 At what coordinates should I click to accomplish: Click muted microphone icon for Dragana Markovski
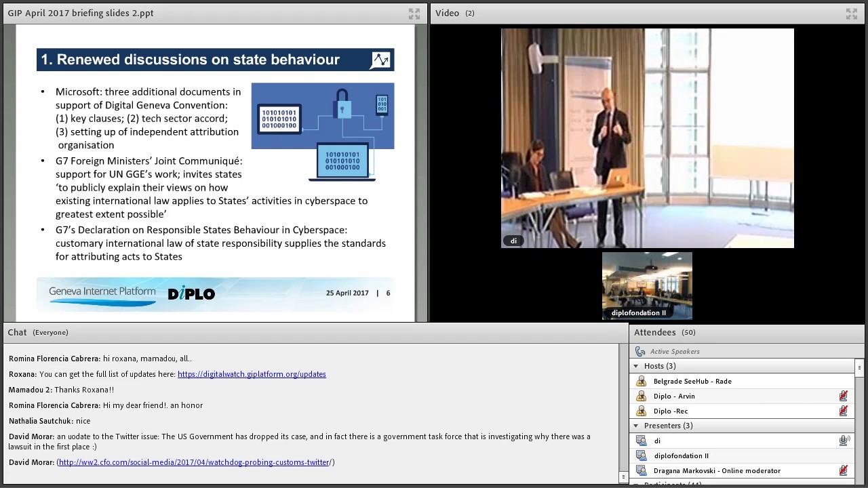tap(844, 470)
